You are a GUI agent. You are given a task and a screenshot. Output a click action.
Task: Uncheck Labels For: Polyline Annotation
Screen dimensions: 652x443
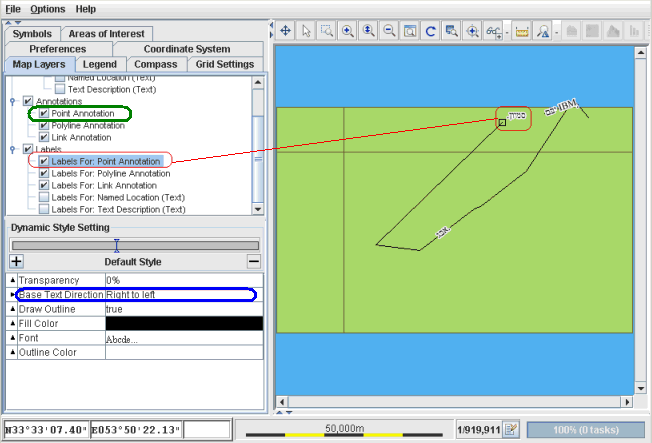43,173
